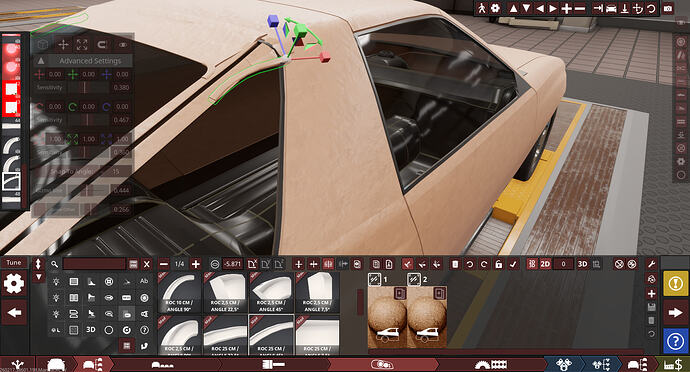Redo fixture action
The image size is (690, 372).
click(x=484, y=264)
